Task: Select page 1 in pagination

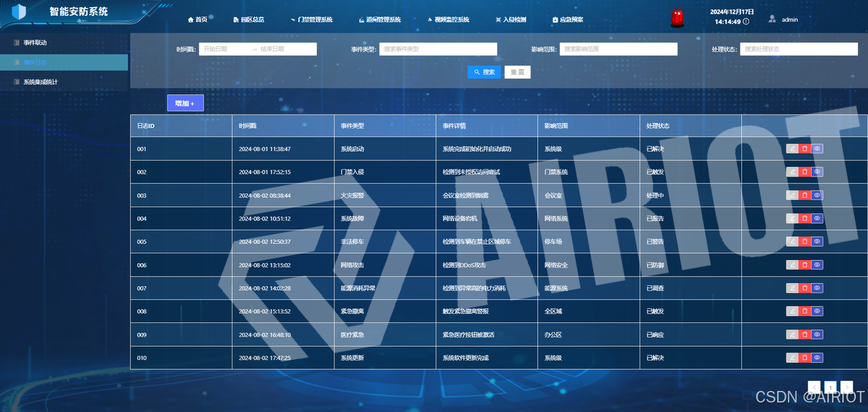Action: tap(830, 387)
